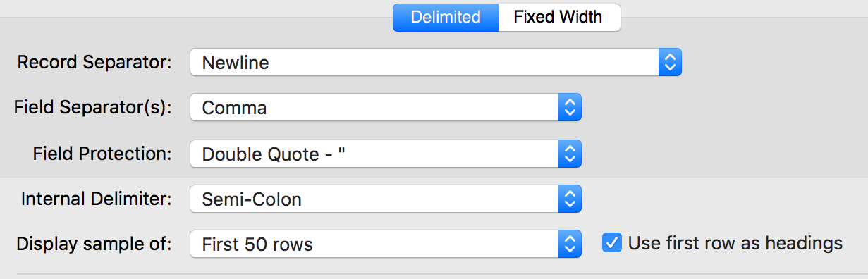Click blue chevron arrows beside First 50 rows
Viewport: 868px width, 279px height.
(x=570, y=244)
